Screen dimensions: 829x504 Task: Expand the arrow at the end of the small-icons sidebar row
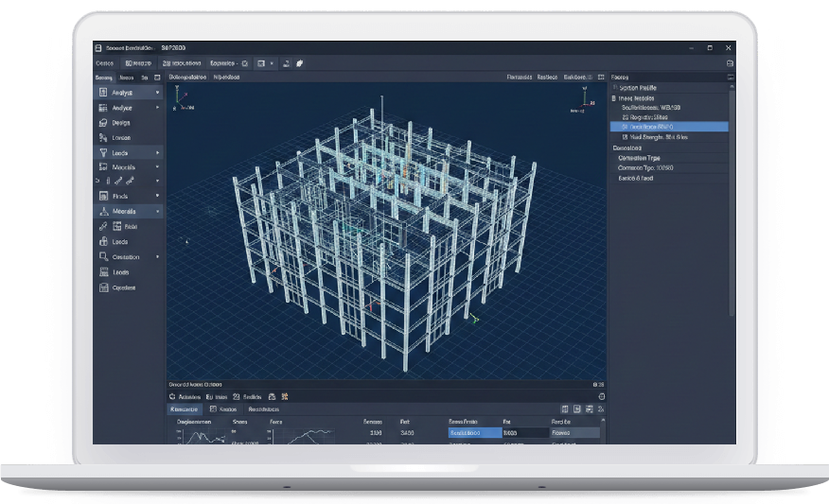click(x=157, y=181)
